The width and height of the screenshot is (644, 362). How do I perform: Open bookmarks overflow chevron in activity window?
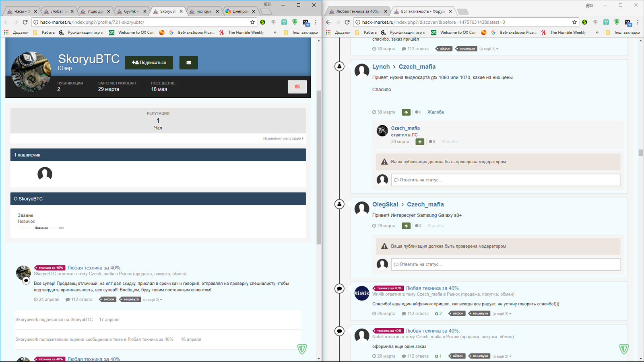597,33
